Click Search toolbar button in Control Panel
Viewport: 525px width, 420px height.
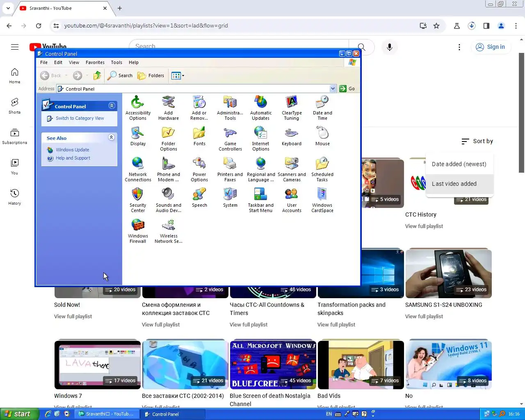(120, 75)
